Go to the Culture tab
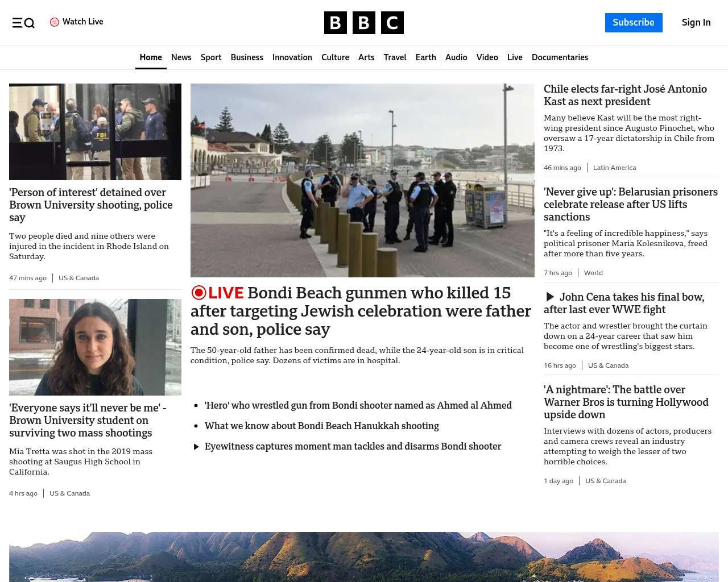Viewport: 728px width, 582px height. coord(335,57)
